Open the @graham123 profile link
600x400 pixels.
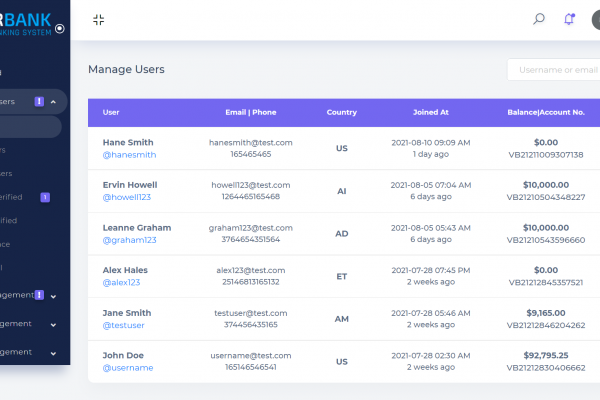129,240
